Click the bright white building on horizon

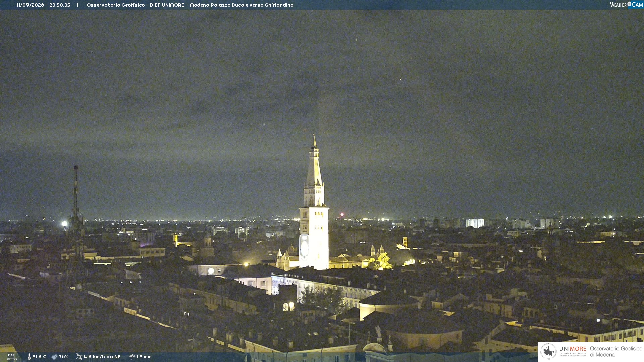point(475,223)
